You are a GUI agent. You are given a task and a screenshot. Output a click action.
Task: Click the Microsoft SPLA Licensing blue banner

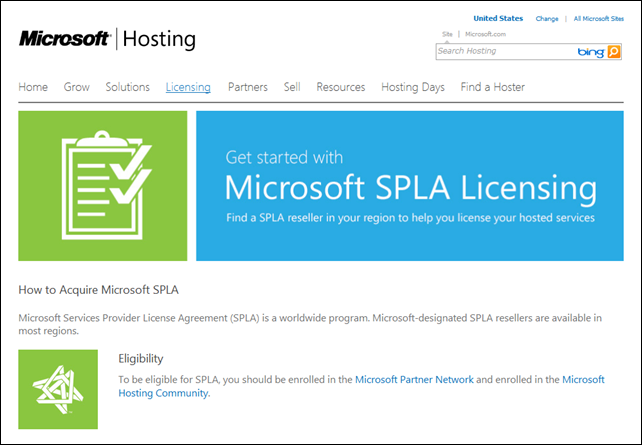(410, 185)
